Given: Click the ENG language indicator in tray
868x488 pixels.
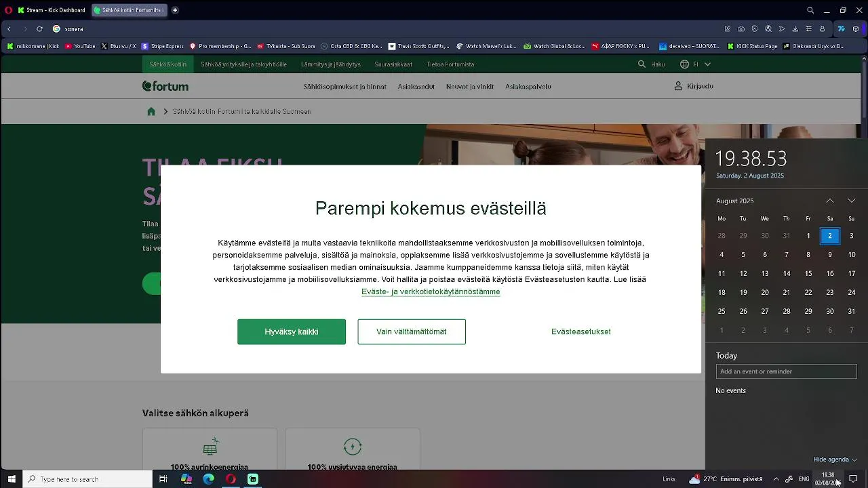Looking at the screenshot, I should pos(804,479).
